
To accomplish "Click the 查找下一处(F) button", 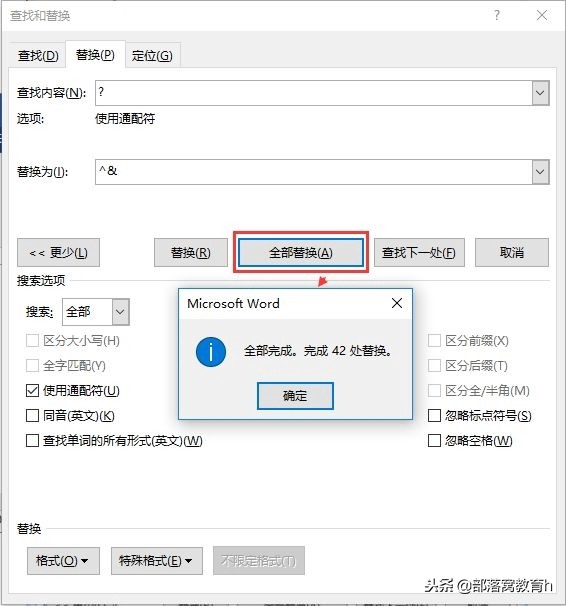I will point(419,253).
